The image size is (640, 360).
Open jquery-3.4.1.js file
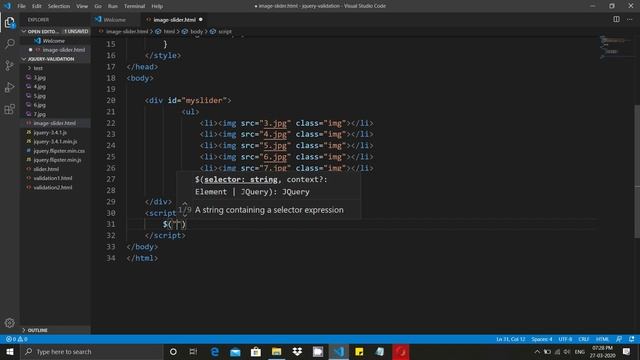click(50, 133)
